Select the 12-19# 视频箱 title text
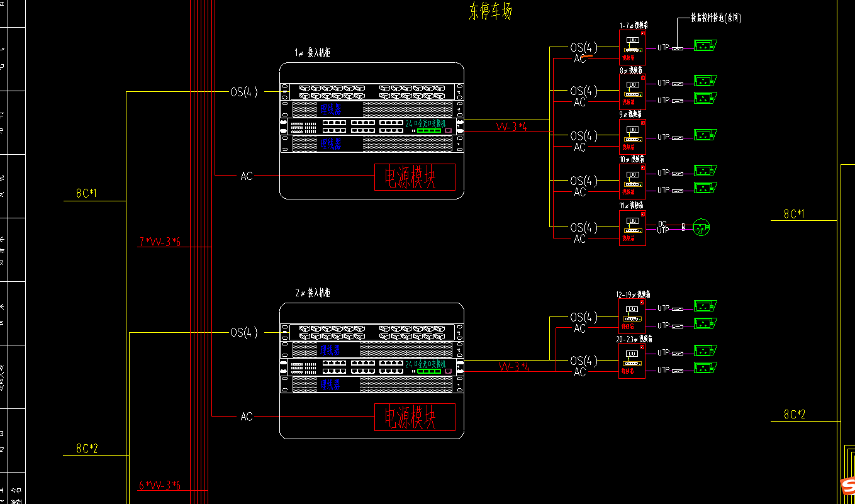Viewport: 855px width, 504px height. coord(633,294)
